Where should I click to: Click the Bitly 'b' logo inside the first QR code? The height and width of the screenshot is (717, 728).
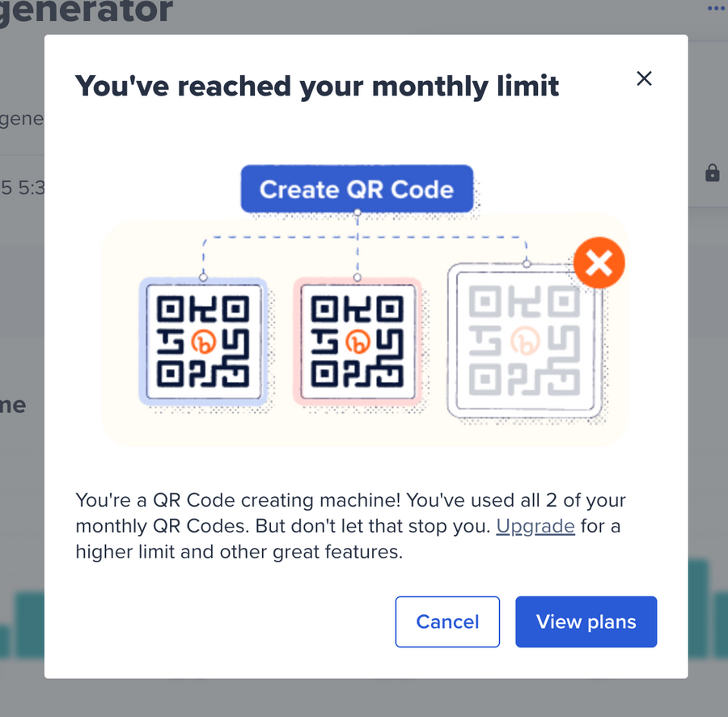tap(203, 342)
